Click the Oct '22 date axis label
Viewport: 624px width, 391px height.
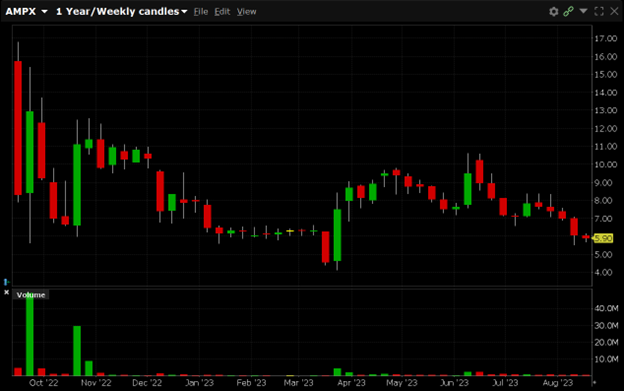click(x=44, y=383)
